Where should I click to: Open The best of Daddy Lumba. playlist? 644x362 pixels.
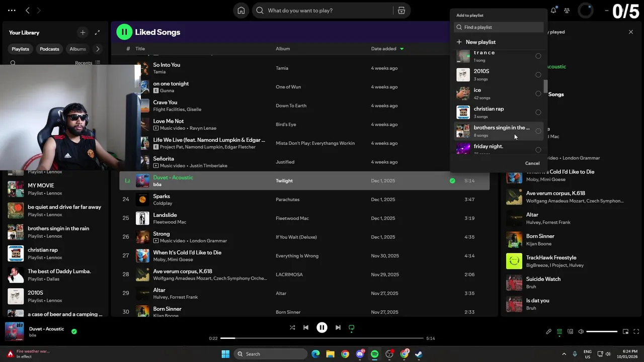pyautogui.click(x=55, y=275)
